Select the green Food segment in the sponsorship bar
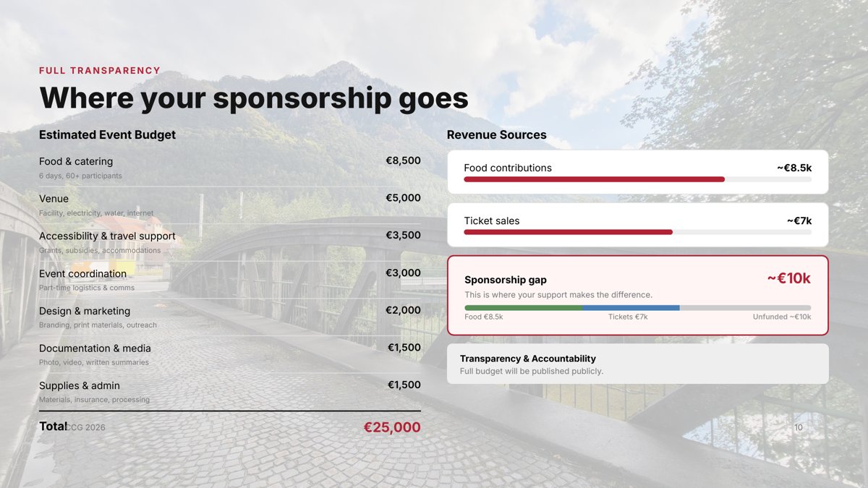 [523, 308]
